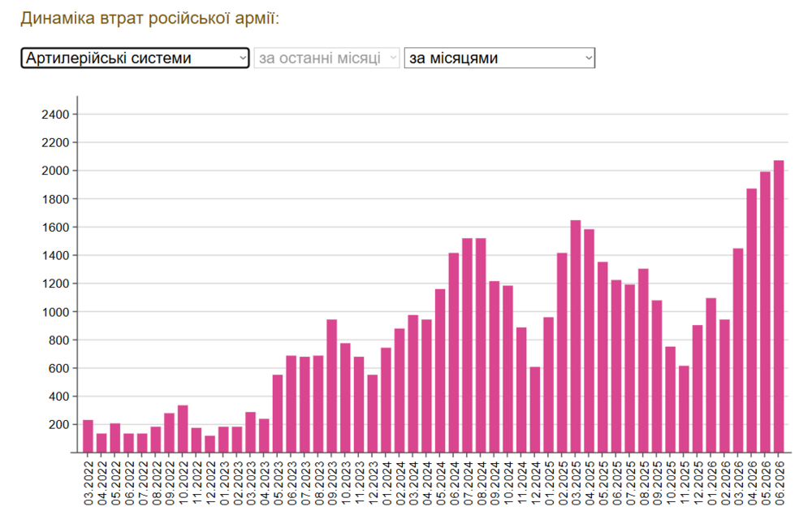812x520 pixels.
Task: Click the 08.2025 bar
Action: click(x=644, y=361)
